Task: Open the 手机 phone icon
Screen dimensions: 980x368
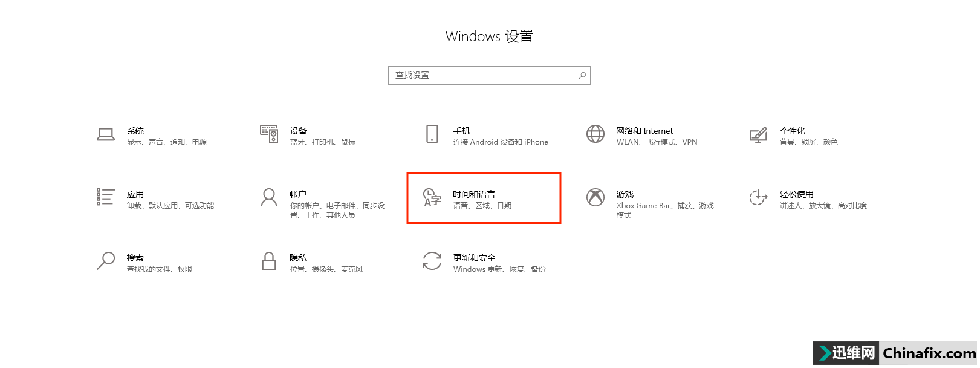Action: click(432, 134)
